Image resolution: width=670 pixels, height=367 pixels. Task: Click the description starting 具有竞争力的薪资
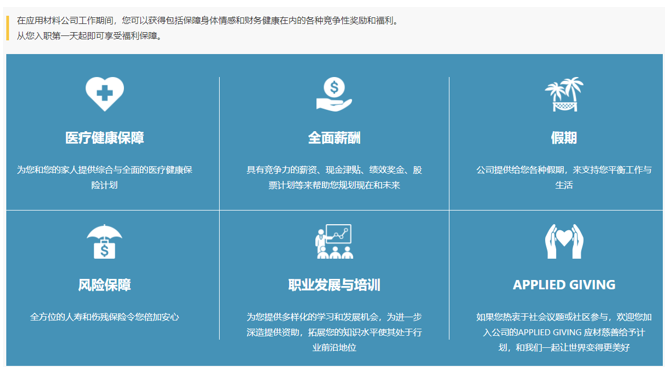334,177
